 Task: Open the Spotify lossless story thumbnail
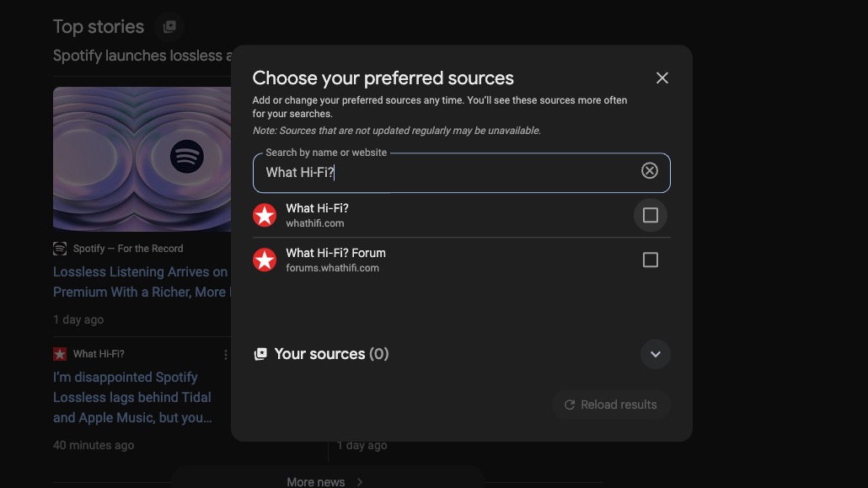click(x=142, y=159)
